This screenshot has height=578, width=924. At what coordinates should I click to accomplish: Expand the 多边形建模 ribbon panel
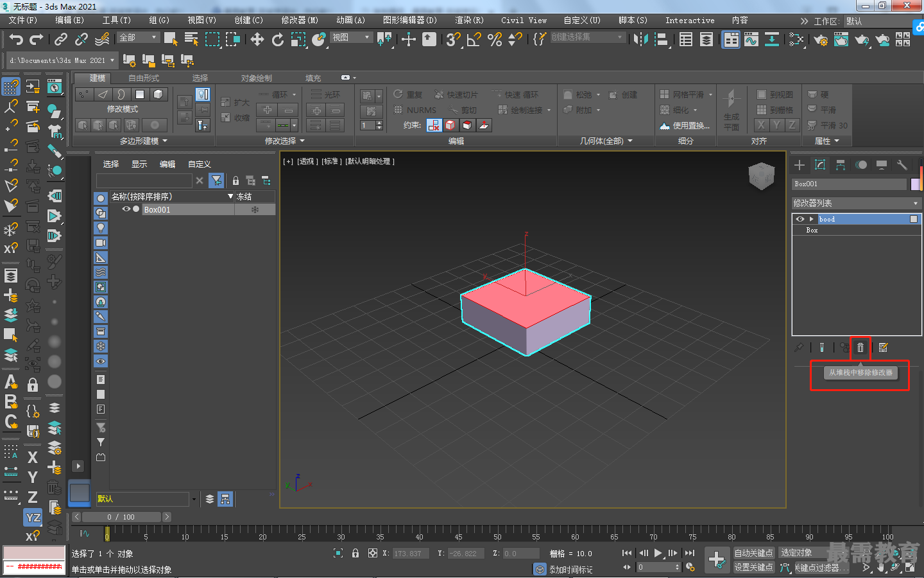[x=144, y=141]
